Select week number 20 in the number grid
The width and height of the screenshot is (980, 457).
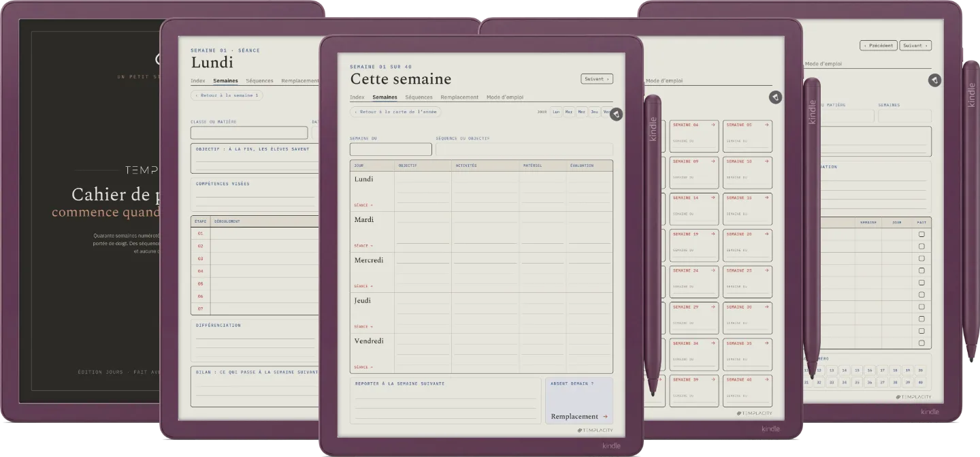[x=921, y=371]
